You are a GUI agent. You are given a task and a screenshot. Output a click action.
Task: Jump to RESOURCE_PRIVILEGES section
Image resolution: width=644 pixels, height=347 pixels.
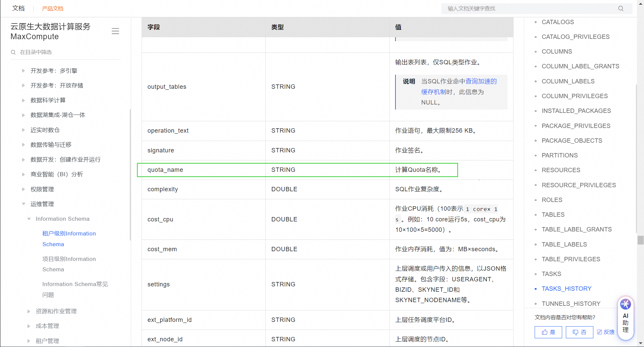click(x=579, y=185)
